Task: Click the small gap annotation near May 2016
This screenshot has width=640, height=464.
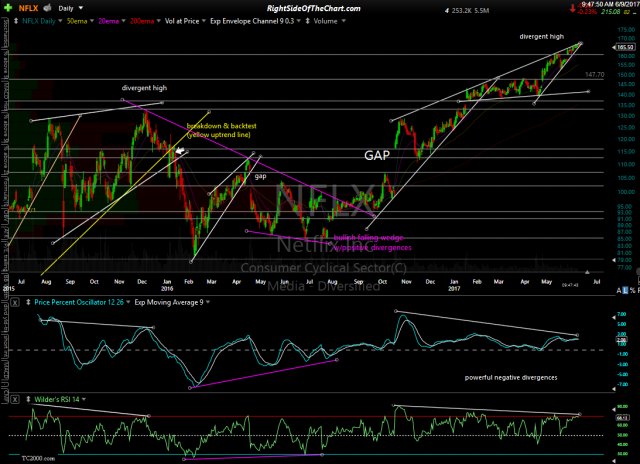Action: point(260,176)
